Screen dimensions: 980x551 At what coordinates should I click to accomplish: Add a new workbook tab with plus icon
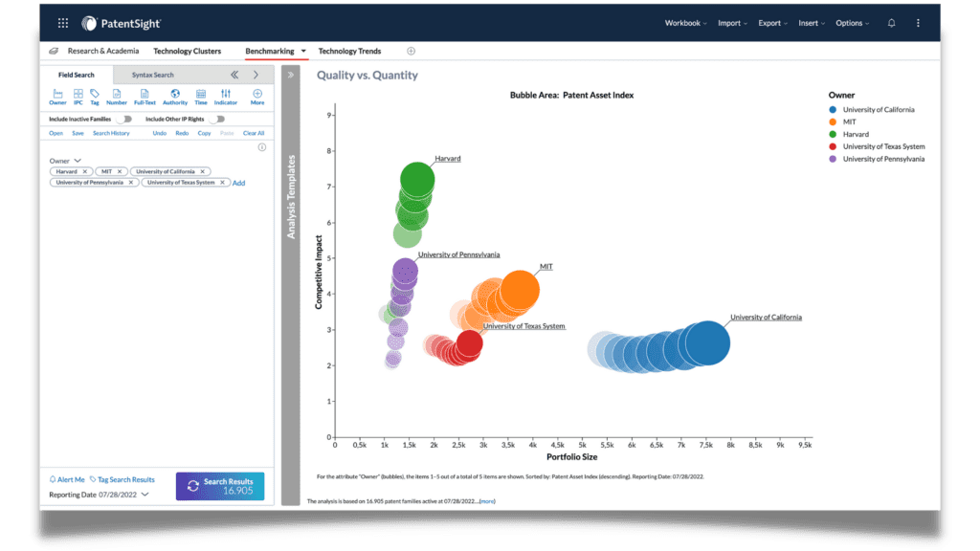click(x=411, y=52)
